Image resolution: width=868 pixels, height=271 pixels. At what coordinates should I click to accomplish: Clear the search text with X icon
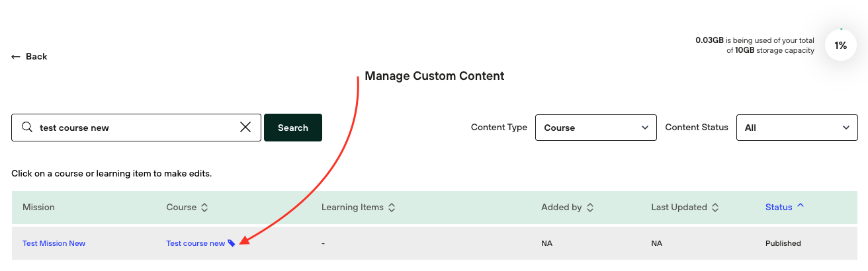click(245, 128)
